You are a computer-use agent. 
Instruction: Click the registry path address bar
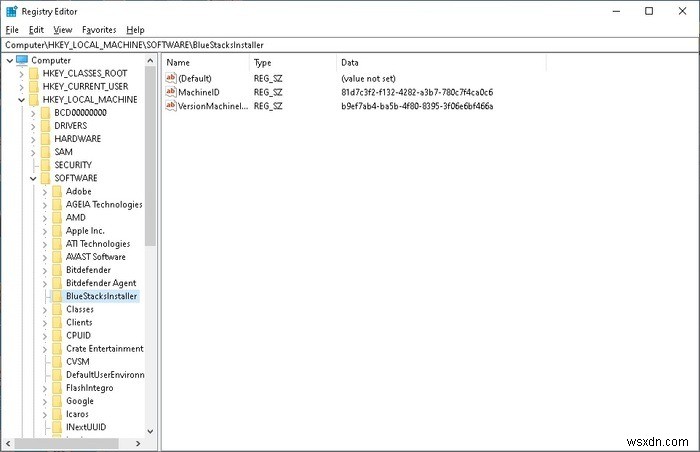click(x=350, y=45)
